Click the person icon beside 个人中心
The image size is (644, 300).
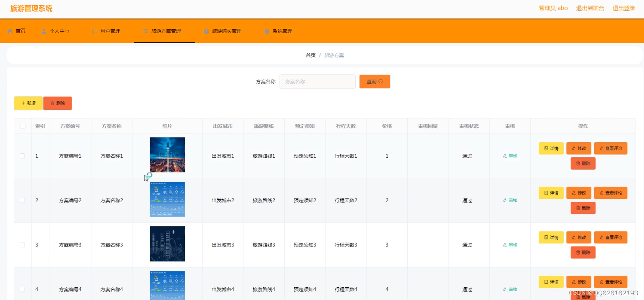pos(44,31)
